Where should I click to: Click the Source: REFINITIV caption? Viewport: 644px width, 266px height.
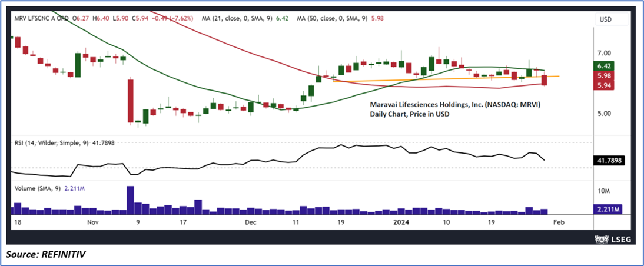pos(45,254)
